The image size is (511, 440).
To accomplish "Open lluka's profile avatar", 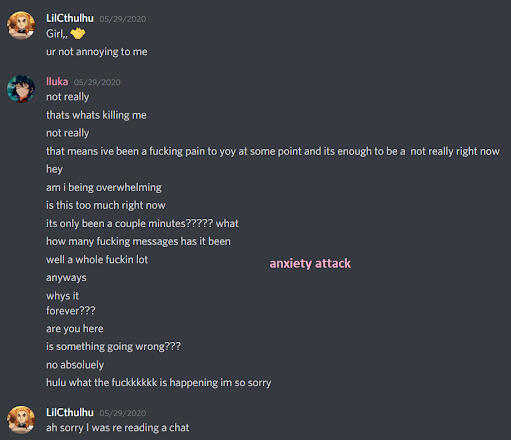I will [21, 88].
